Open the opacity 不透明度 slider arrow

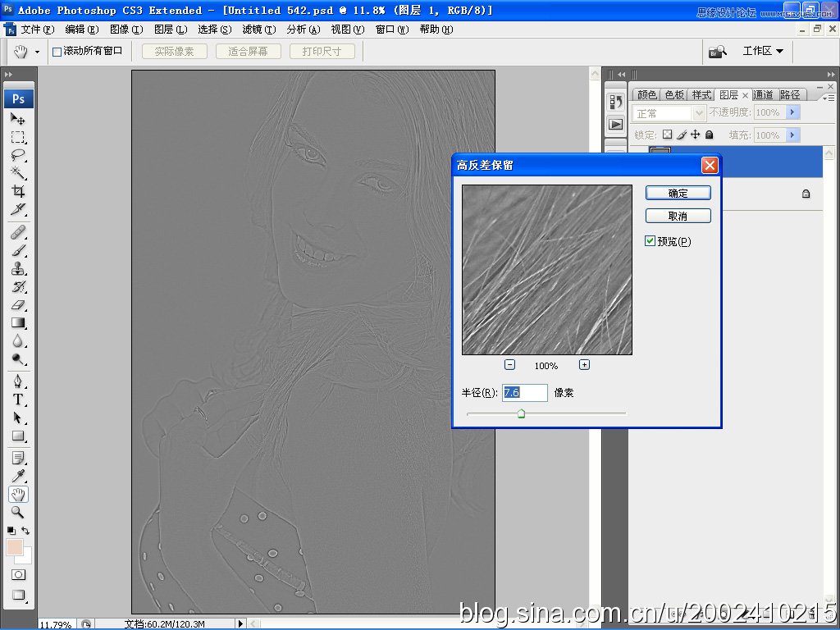[x=793, y=112]
